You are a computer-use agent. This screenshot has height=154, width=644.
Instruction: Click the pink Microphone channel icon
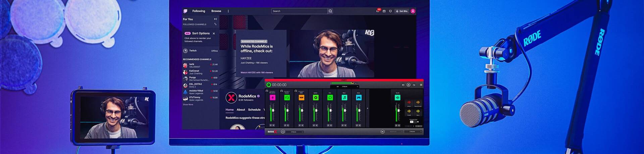pyautogui.click(x=272, y=97)
